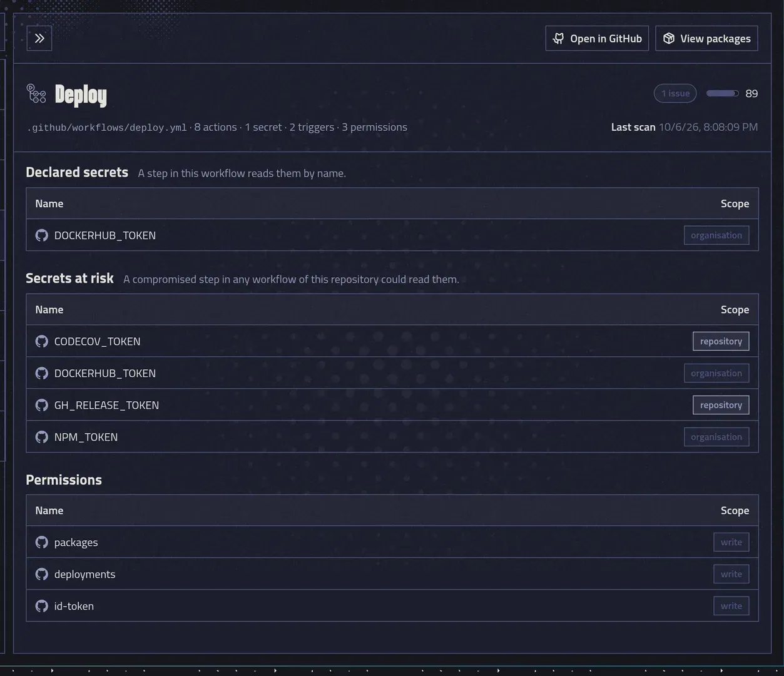Click the Permissions section heading
This screenshot has width=784, height=676.
coord(64,480)
